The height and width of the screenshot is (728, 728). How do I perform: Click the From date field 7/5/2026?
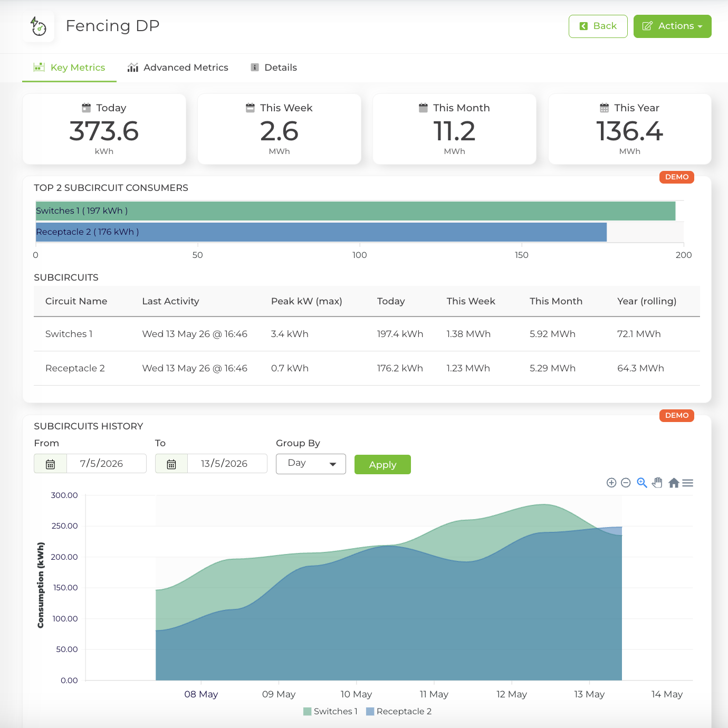pyautogui.click(x=107, y=464)
